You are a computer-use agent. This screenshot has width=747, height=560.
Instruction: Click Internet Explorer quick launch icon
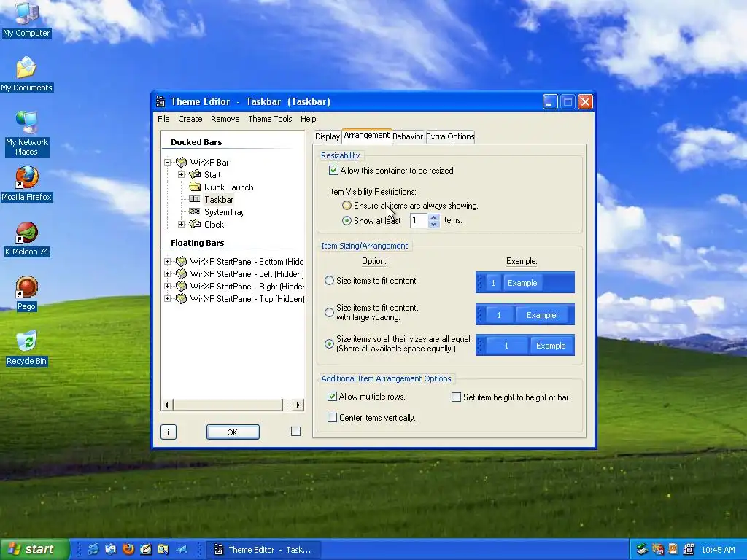(x=93, y=549)
